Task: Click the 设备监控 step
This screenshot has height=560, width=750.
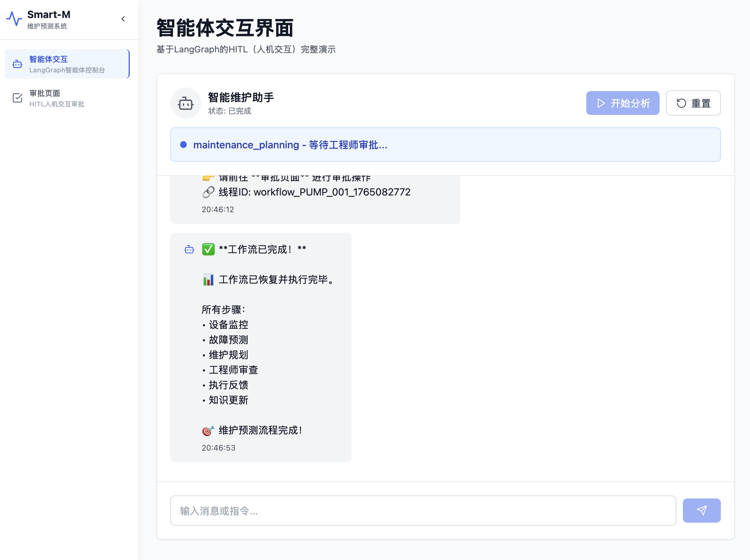Action: point(228,325)
